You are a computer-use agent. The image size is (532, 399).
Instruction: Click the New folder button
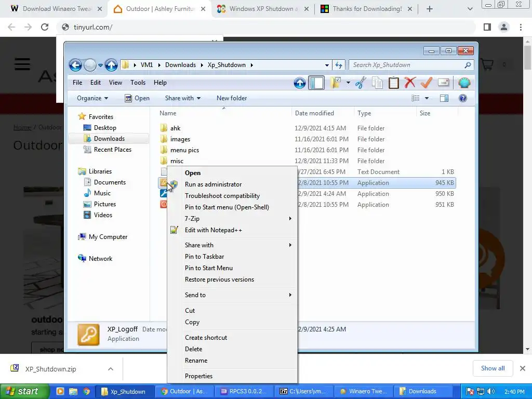click(x=232, y=98)
